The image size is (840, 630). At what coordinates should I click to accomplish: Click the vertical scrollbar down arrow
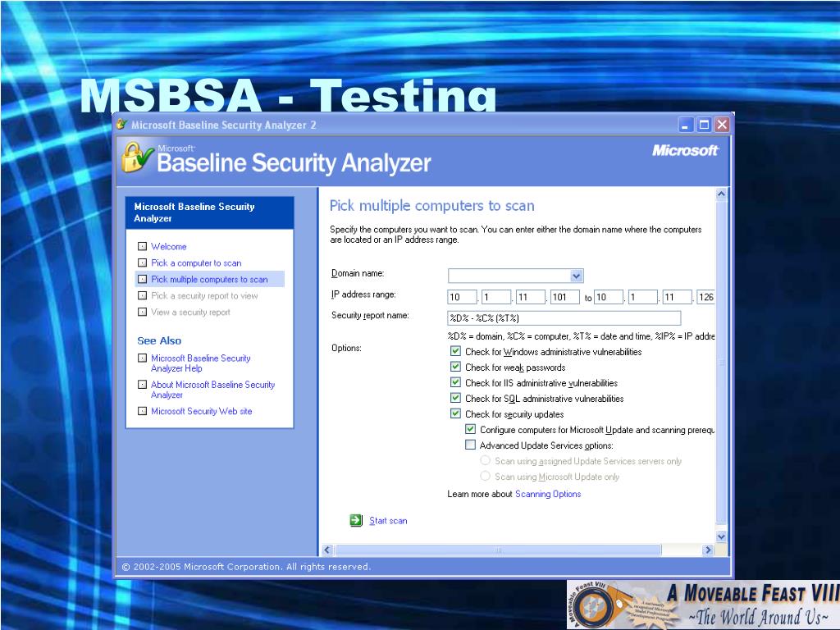pyautogui.click(x=721, y=536)
